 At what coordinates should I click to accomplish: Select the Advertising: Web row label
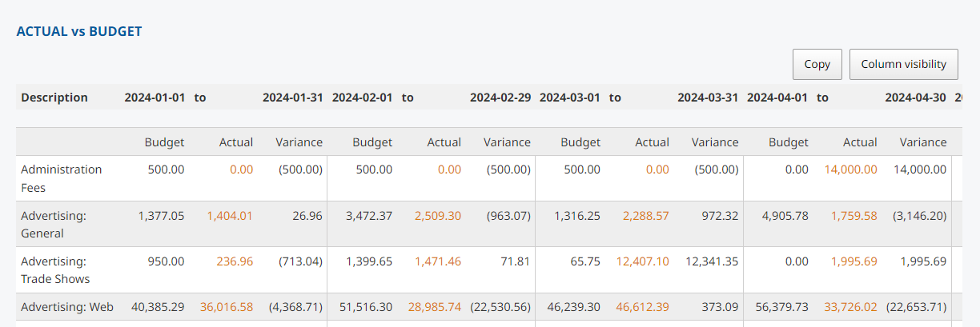coord(67,307)
